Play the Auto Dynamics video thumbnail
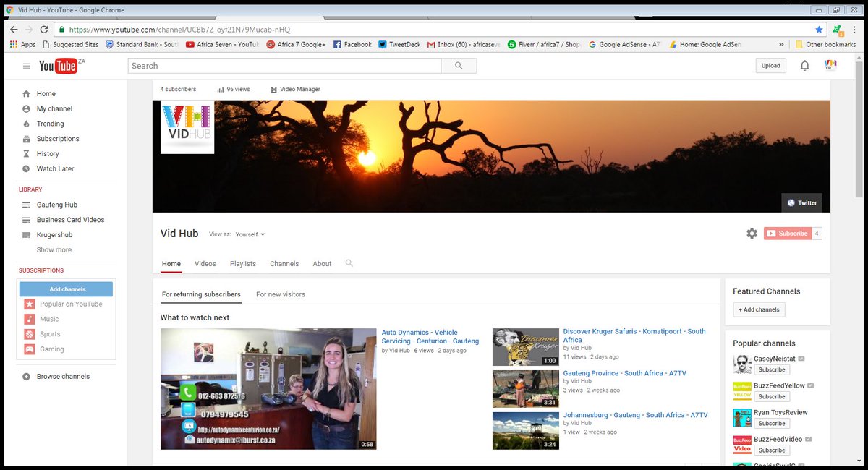868x470 pixels. (268, 389)
